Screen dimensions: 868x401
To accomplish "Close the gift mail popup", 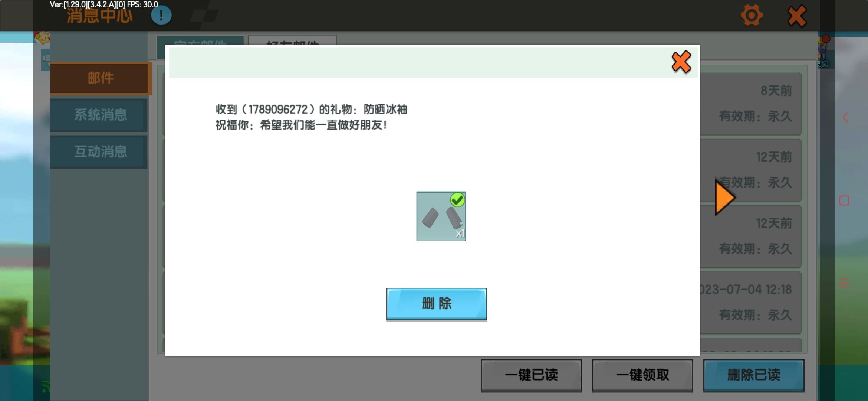I will pyautogui.click(x=681, y=62).
